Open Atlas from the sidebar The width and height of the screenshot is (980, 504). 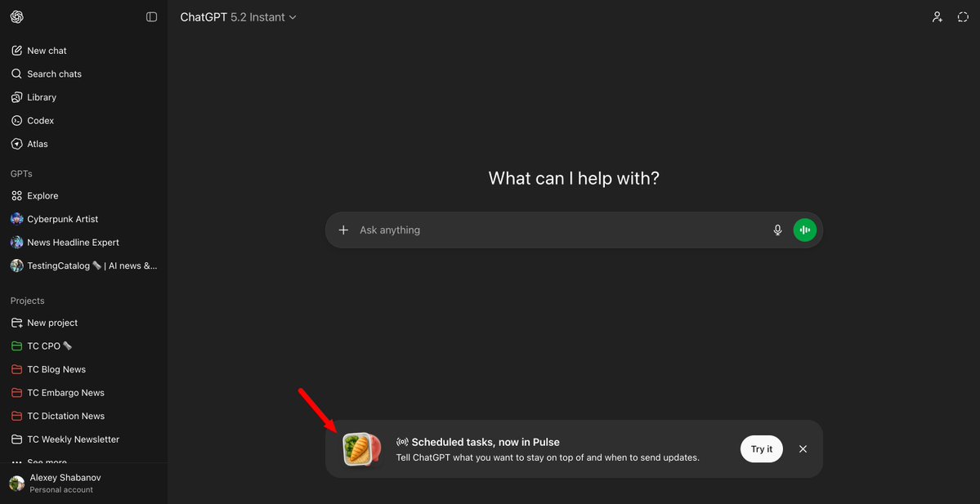pos(83,144)
